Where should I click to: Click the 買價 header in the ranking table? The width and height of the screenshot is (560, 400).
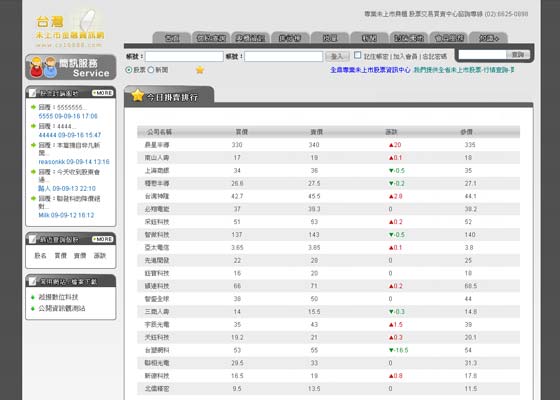coord(242,132)
